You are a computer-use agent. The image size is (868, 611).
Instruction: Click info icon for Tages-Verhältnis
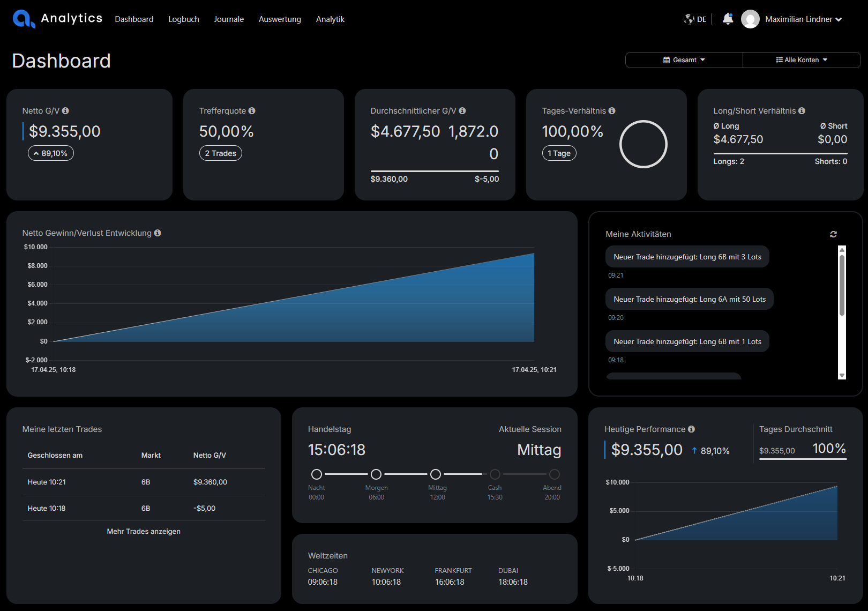[612, 111]
